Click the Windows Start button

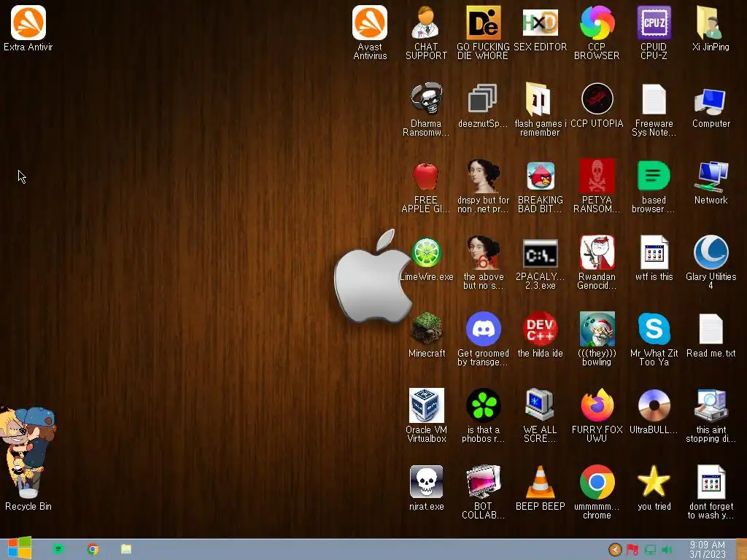pos(20,548)
